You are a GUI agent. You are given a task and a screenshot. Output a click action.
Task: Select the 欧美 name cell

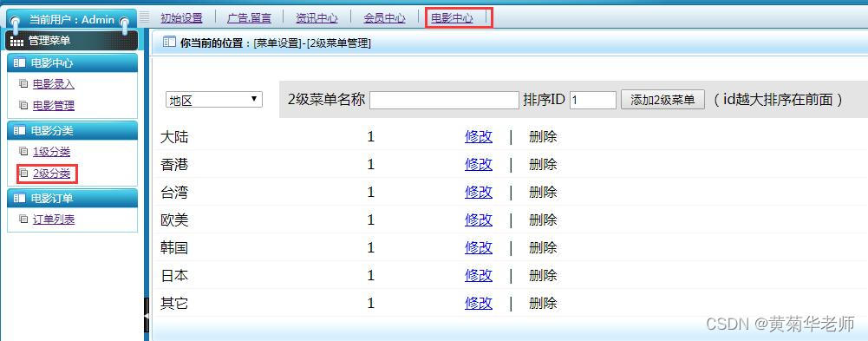pos(173,220)
